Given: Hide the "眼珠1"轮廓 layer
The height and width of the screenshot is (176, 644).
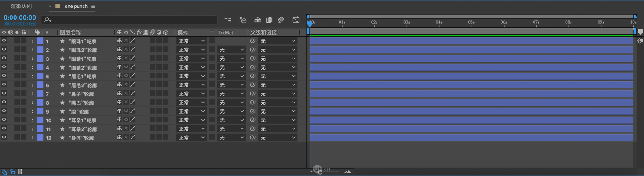Looking at the screenshot, I should [x=4, y=41].
